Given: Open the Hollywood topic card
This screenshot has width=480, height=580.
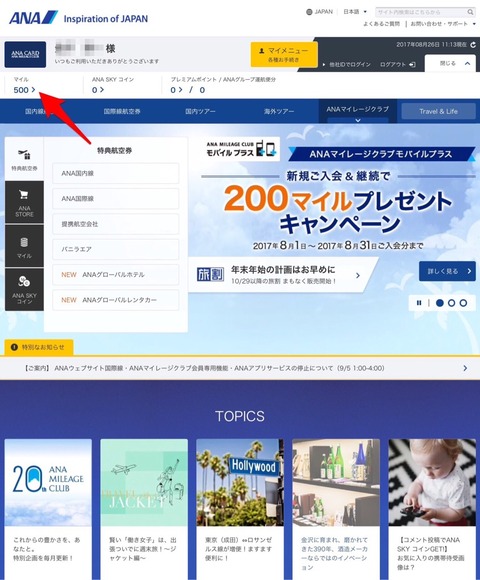Looking at the screenshot, I should coord(240,509).
